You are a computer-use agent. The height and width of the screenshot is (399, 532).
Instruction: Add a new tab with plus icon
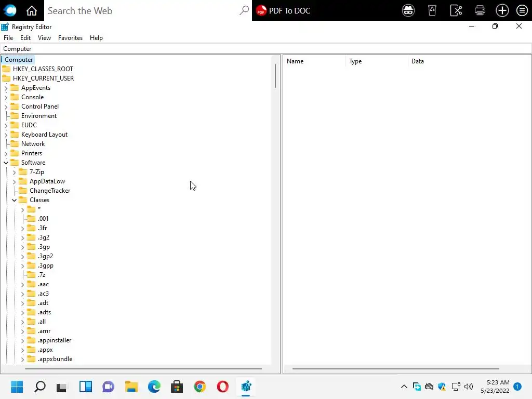502,10
